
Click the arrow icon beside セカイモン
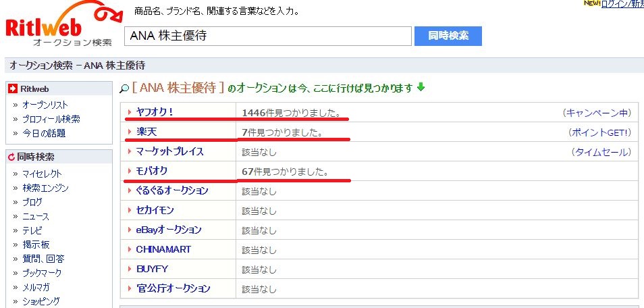(x=130, y=210)
